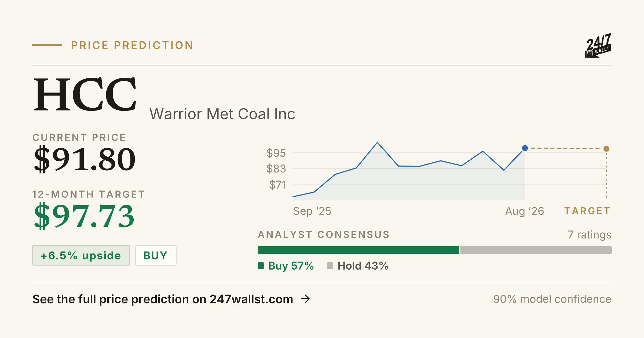Click the TARGET label under chart
This screenshot has height=338, width=644.
click(587, 211)
